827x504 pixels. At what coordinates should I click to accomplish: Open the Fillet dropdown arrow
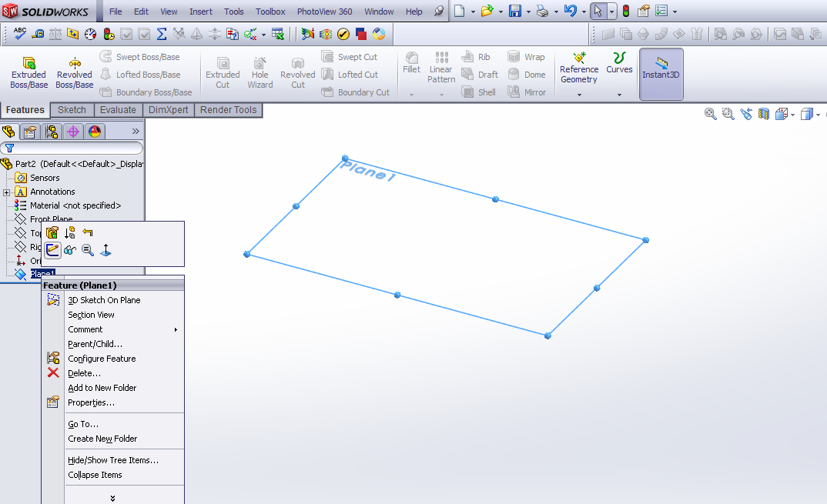pyautogui.click(x=411, y=95)
